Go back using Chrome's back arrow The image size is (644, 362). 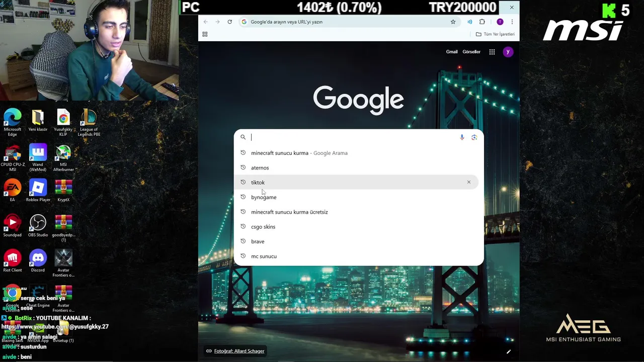coord(205,22)
